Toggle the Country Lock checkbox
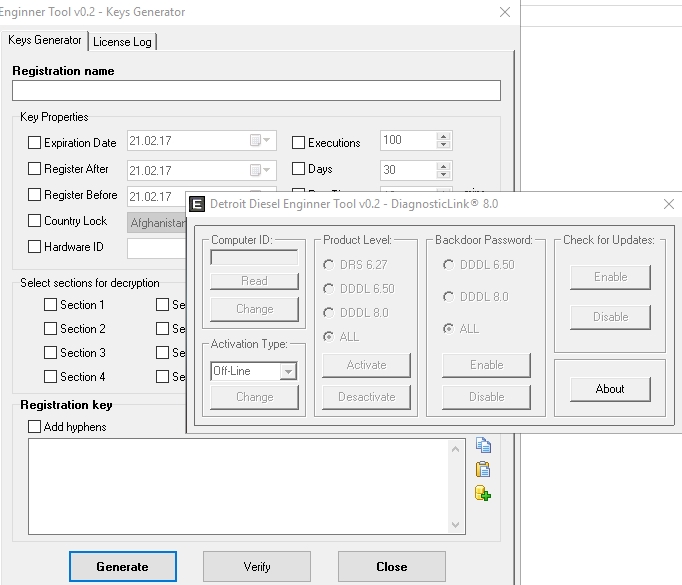This screenshot has height=585, width=682. (34, 221)
